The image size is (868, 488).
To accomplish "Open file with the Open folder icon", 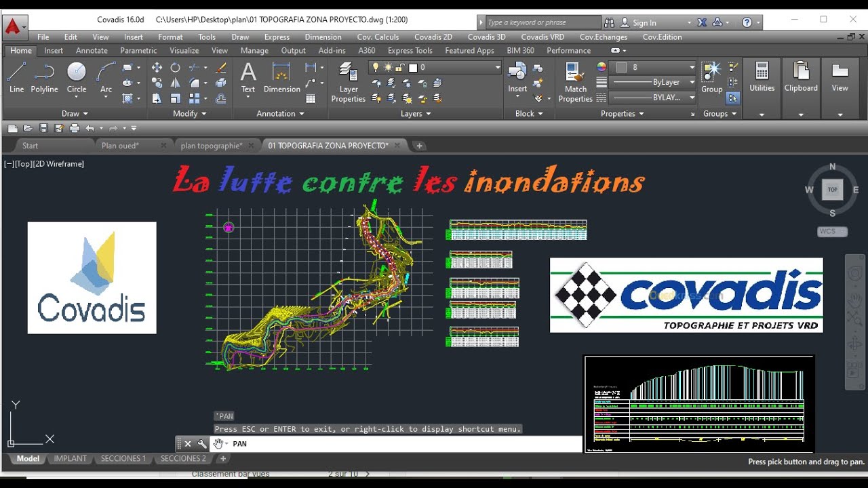I will pos(28,128).
